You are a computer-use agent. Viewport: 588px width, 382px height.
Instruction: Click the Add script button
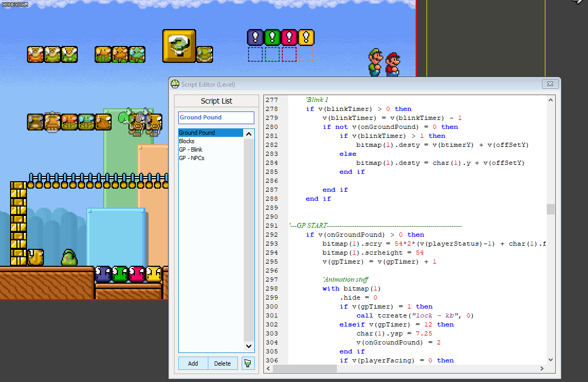point(193,364)
